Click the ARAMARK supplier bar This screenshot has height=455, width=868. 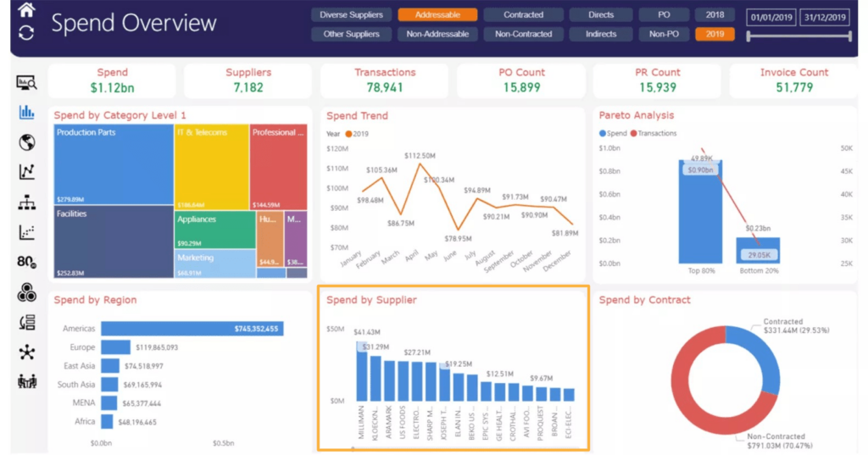(x=389, y=380)
